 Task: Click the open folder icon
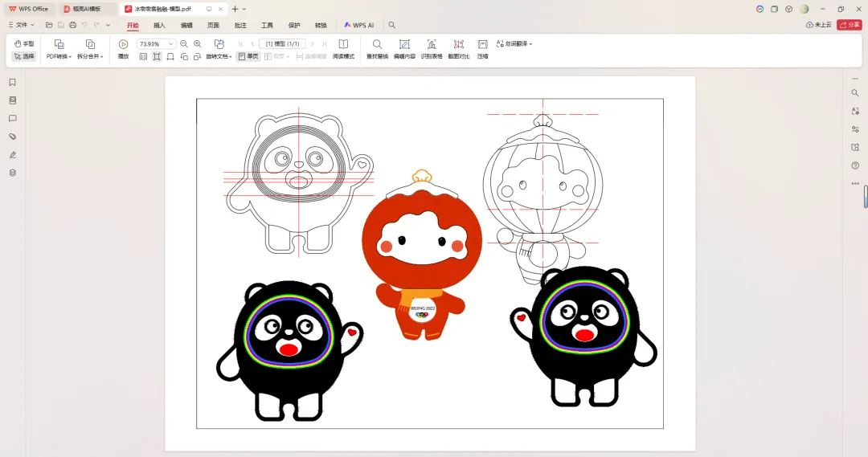coord(49,25)
